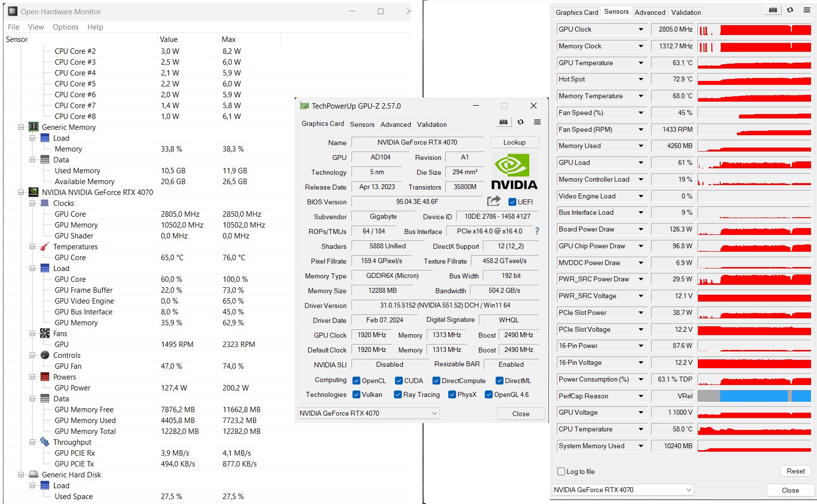Screen dimensions: 817x504
Task: Open the View menu
Action: tap(36, 27)
